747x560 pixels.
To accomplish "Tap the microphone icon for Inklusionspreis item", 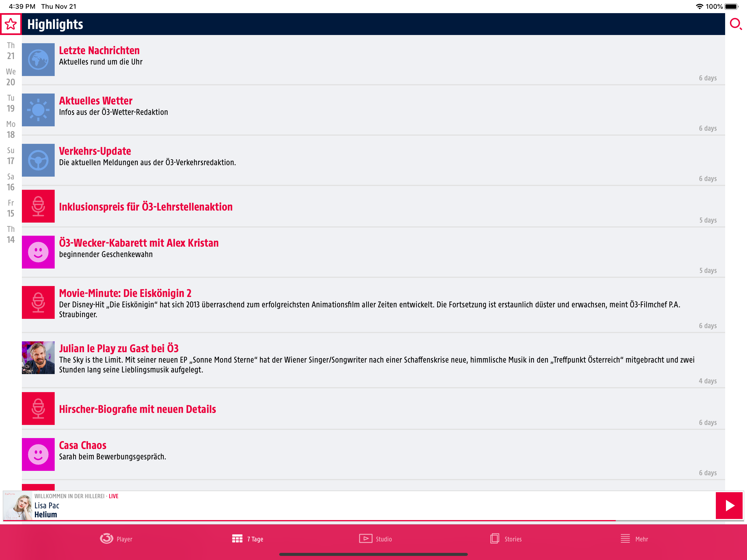I will [38, 206].
